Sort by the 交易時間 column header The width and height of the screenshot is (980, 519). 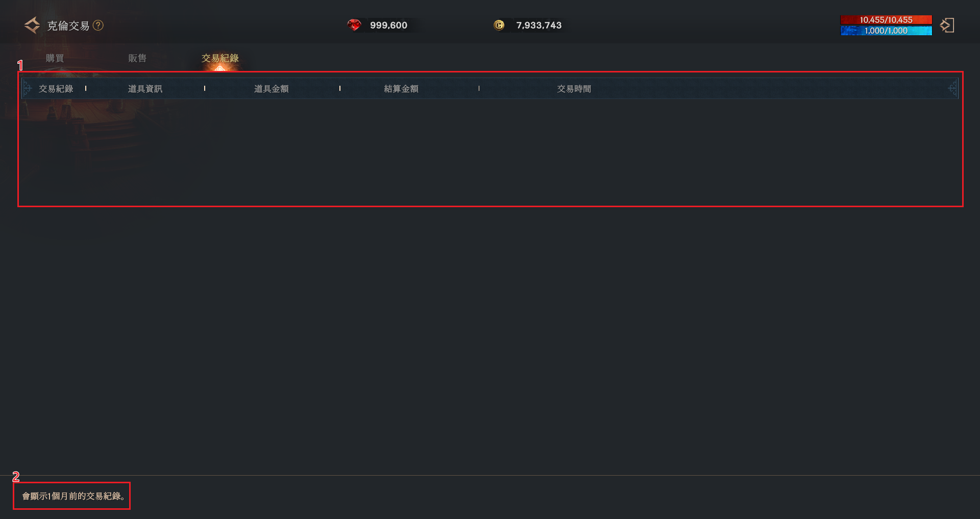tap(574, 89)
